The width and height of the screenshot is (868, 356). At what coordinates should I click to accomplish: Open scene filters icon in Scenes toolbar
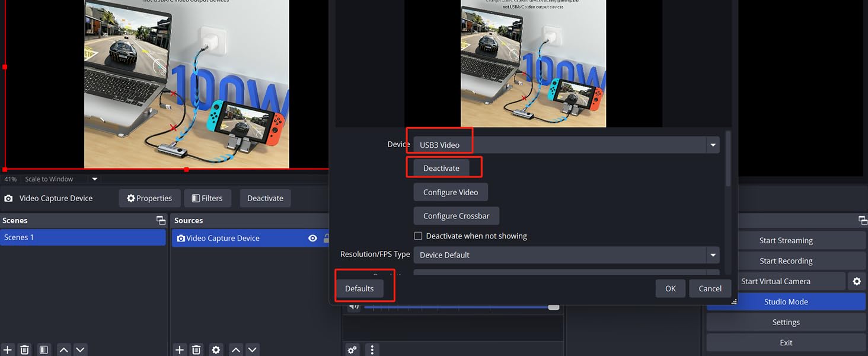click(44, 349)
